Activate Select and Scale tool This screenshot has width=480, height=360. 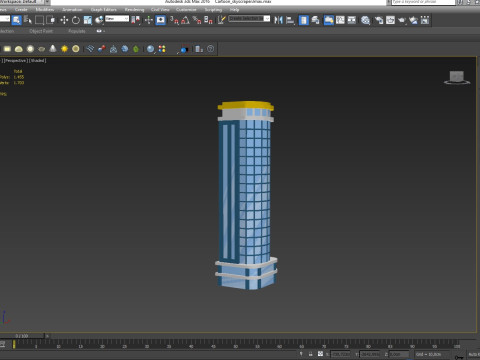[x=87, y=20]
